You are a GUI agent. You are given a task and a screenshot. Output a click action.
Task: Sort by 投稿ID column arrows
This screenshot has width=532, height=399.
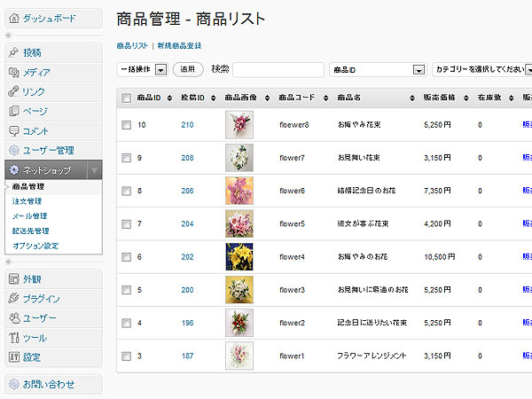(x=213, y=98)
